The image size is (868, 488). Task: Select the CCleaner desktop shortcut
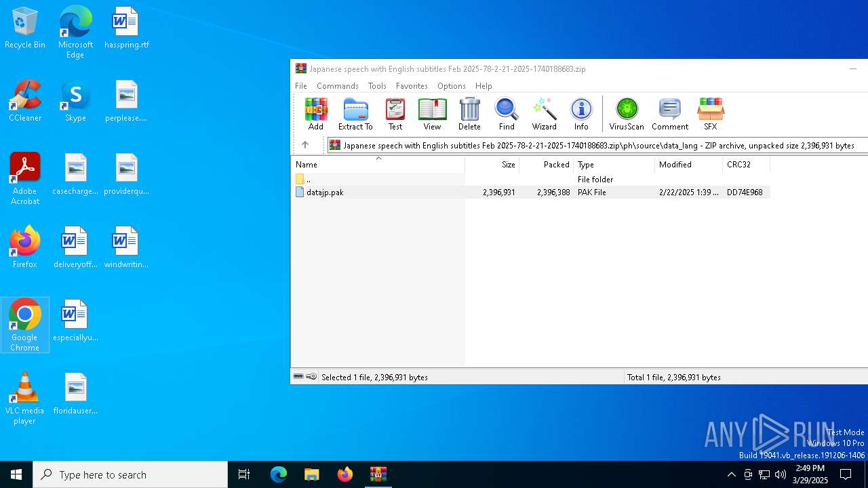coord(25,102)
